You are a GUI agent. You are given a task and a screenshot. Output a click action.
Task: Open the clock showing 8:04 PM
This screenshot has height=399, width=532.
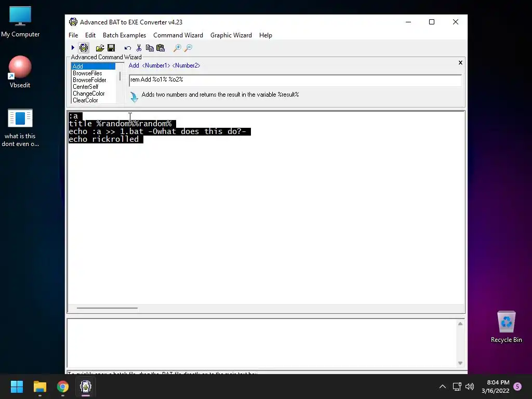coord(495,387)
